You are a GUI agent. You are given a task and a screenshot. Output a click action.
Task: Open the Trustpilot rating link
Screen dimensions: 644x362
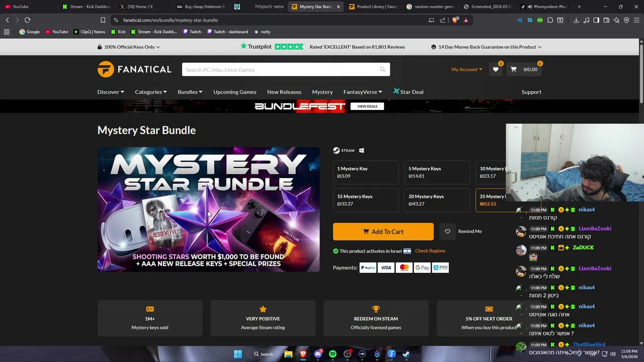pos(323,47)
